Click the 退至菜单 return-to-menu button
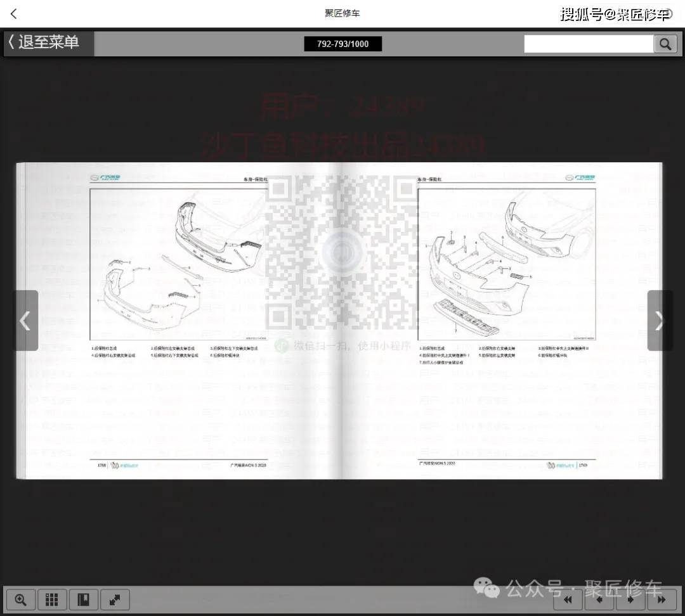 tap(48, 43)
